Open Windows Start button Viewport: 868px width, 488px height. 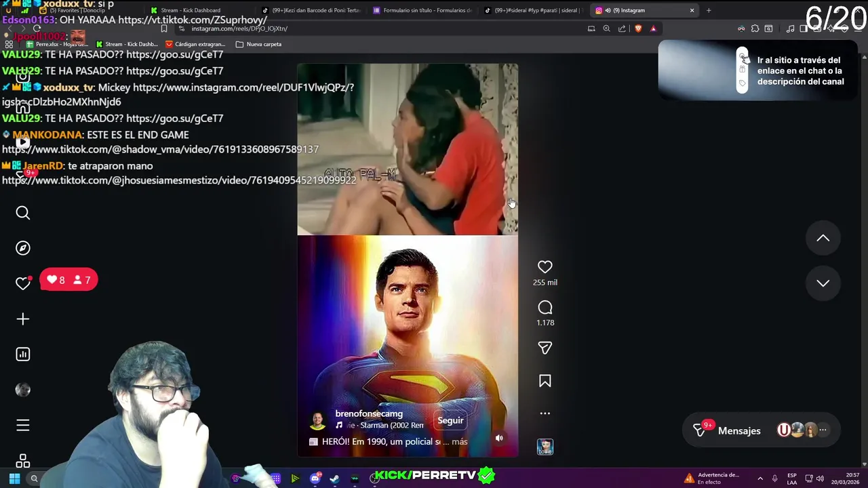(x=14, y=479)
